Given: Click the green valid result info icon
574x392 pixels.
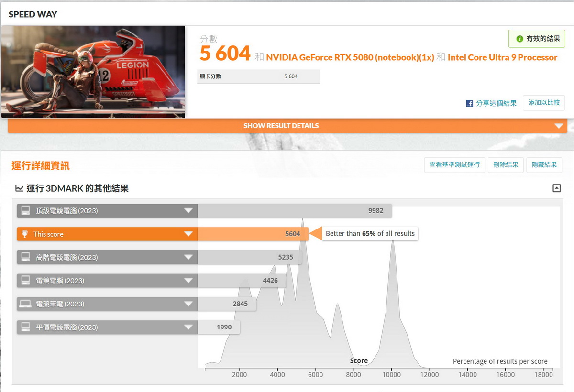Looking at the screenshot, I should click(519, 39).
